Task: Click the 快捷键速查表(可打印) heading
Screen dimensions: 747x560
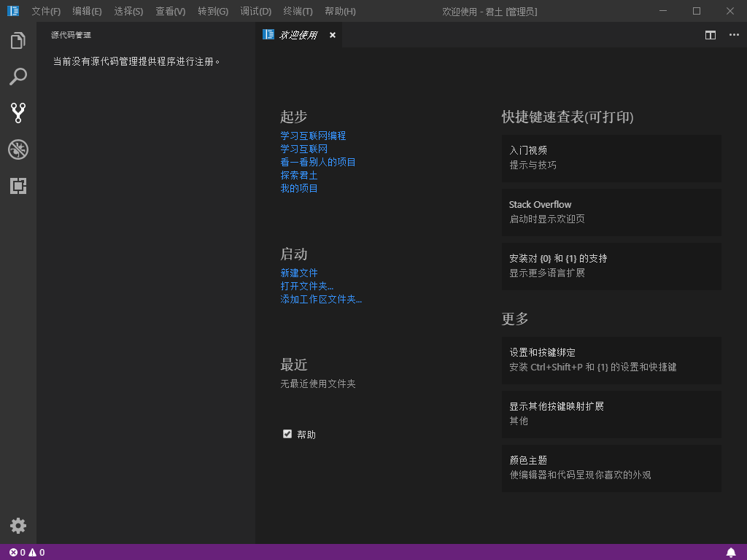Action: point(568,117)
